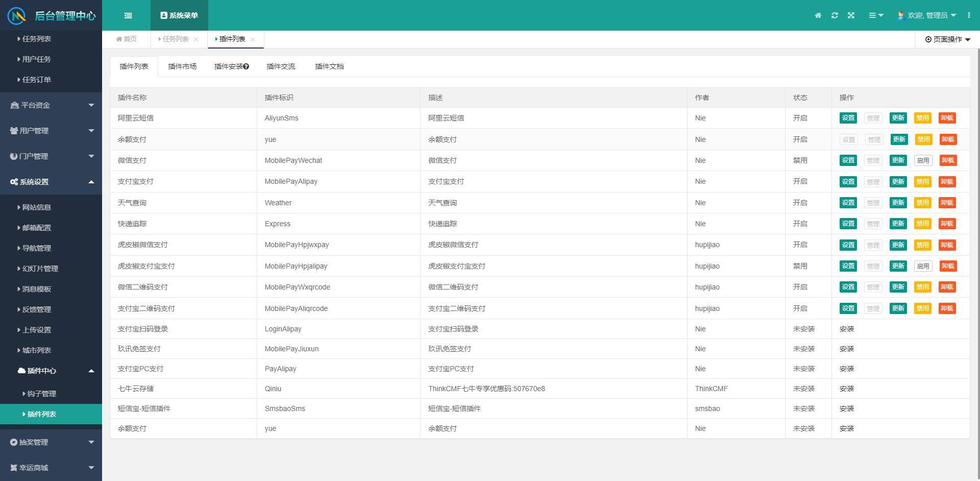This screenshot has width=980, height=481.
Task: Open the 页面操作 dropdown
Action: click(x=947, y=39)
